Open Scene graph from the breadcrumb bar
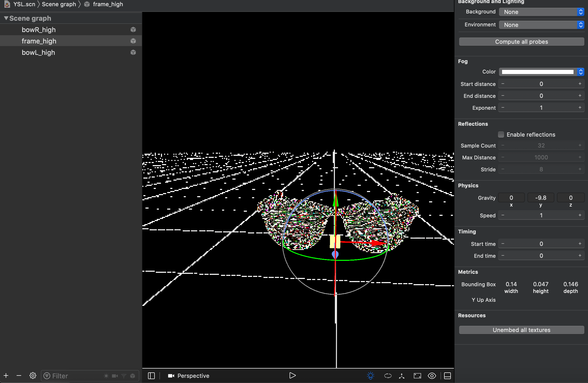 [59, 4]
